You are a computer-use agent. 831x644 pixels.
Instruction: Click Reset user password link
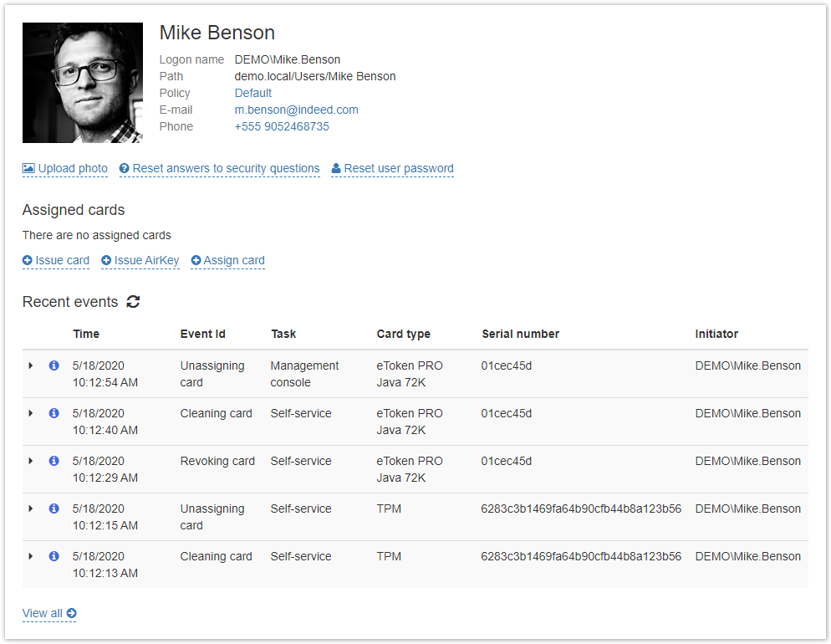tap(392, 169)
